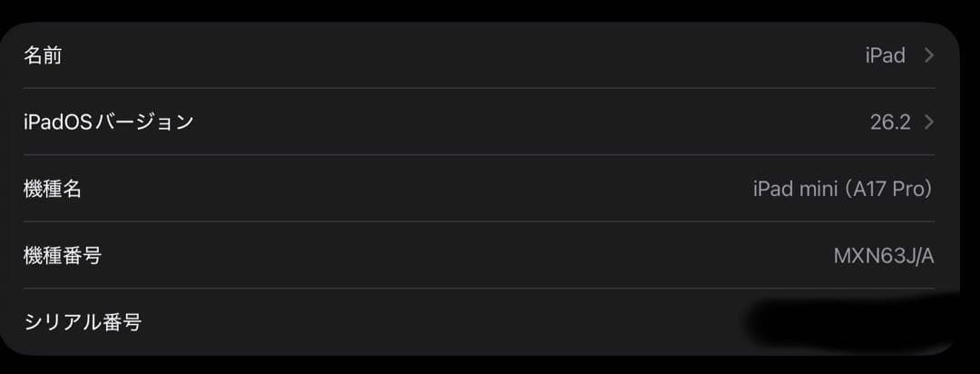Expand the iPadOSバージョン chevron arrow

928,122
